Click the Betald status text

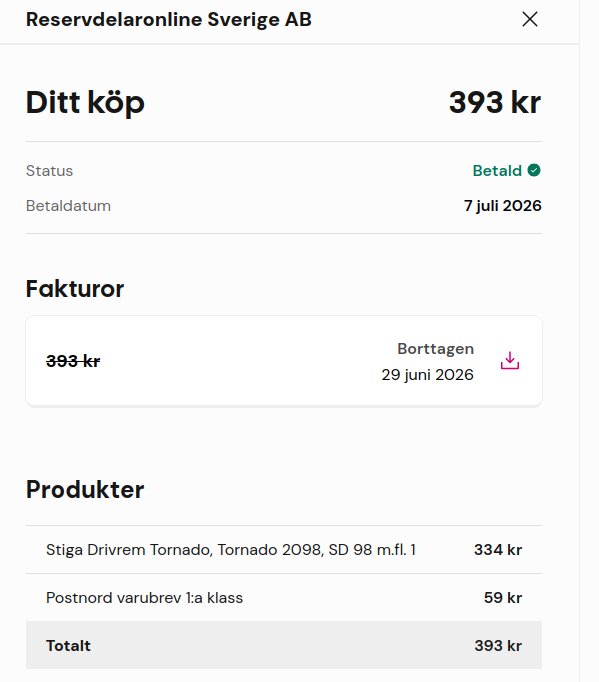point(497,170)
